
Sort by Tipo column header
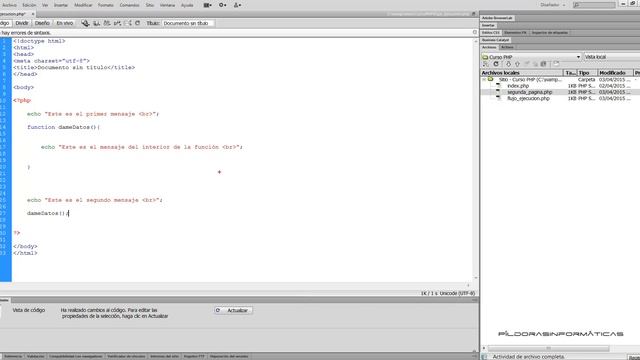click(x=587, y=73)
